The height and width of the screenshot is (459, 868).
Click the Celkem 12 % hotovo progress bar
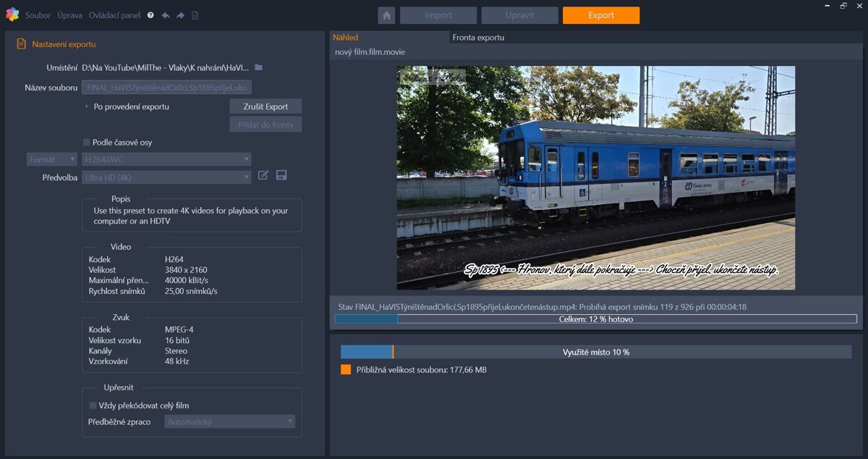click(x=596, y=319)
